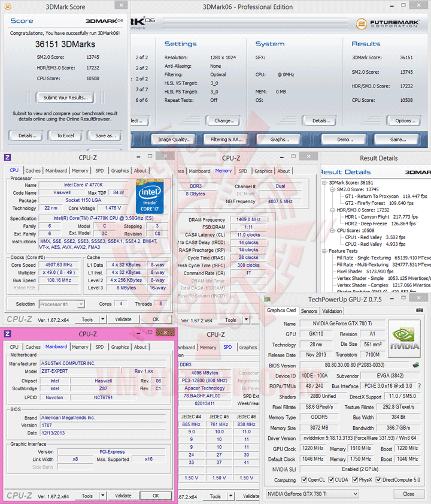Click the Bus Interface question mark icon

tap(419, 386)
